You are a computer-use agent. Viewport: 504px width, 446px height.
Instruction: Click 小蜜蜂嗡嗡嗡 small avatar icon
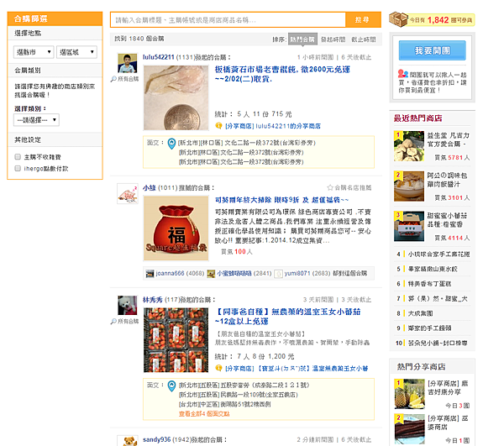211,274
